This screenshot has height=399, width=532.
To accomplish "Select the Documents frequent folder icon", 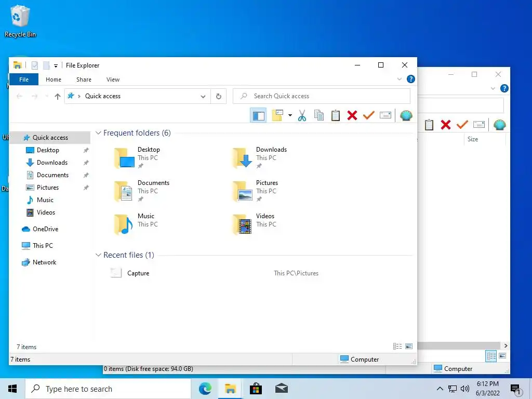I will pos(124,191).
